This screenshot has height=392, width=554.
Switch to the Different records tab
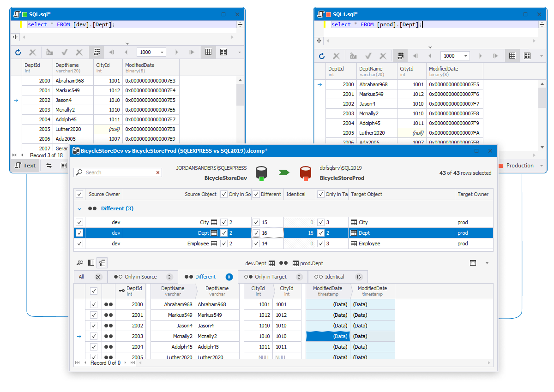click(208, 277)
